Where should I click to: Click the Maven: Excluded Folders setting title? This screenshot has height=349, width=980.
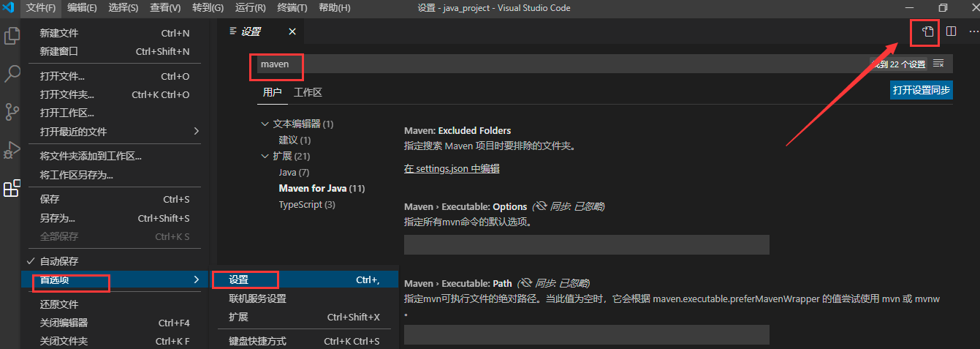point(457,130)
